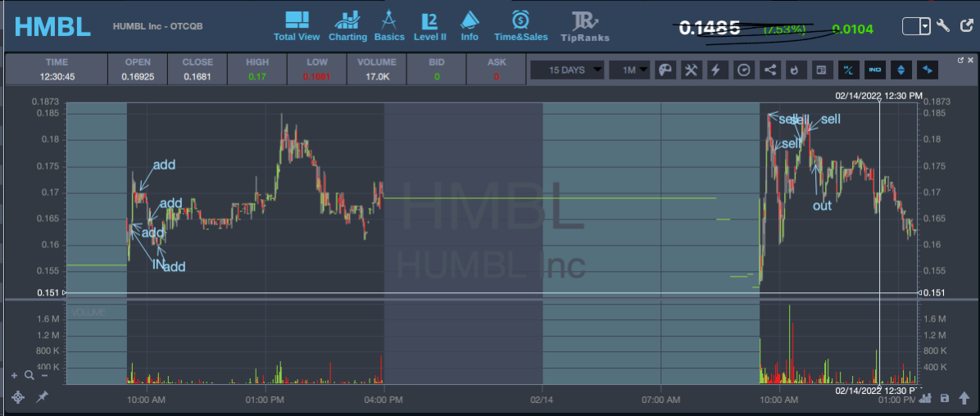Click the gauge dial icon
This screenshot has width=980, height=416.
pyautogui.click(x=743, y=70)
